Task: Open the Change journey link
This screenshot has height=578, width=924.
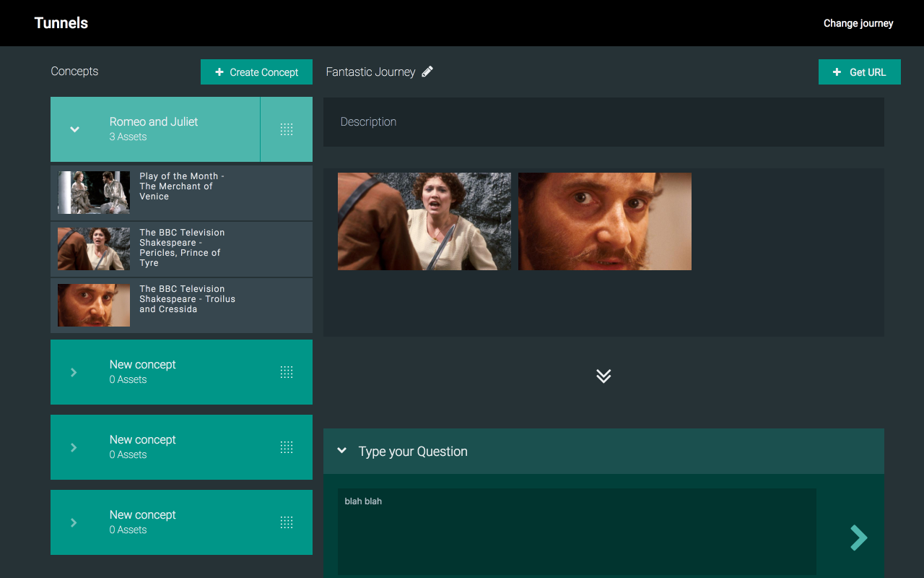Action: click(x=858, y=23)
